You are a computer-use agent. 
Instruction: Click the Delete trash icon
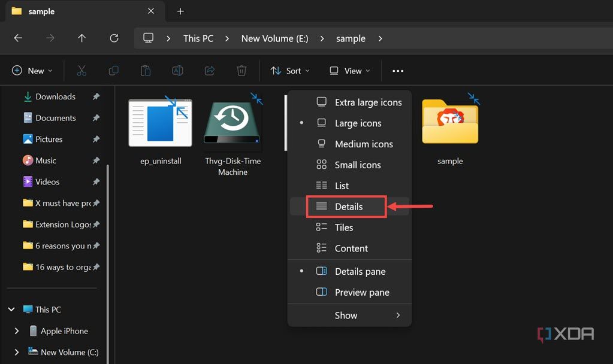click(241, 71)
